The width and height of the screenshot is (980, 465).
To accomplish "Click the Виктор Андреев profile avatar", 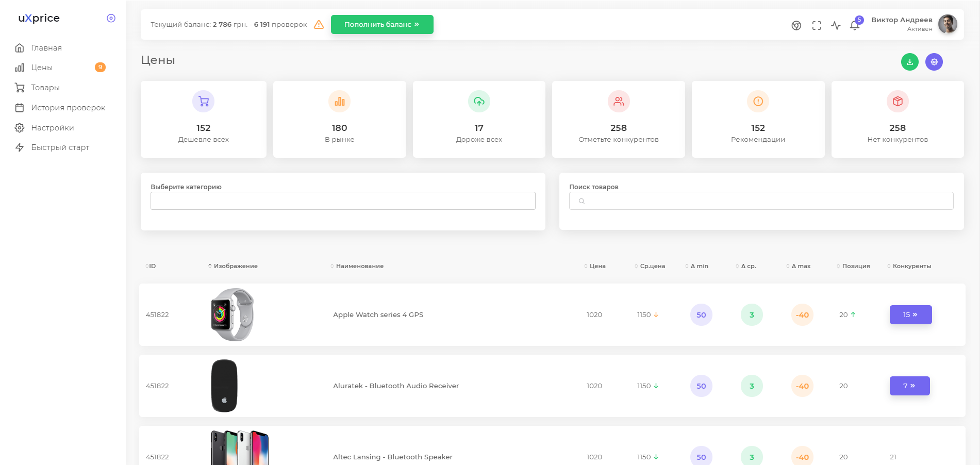I will 948,24.
